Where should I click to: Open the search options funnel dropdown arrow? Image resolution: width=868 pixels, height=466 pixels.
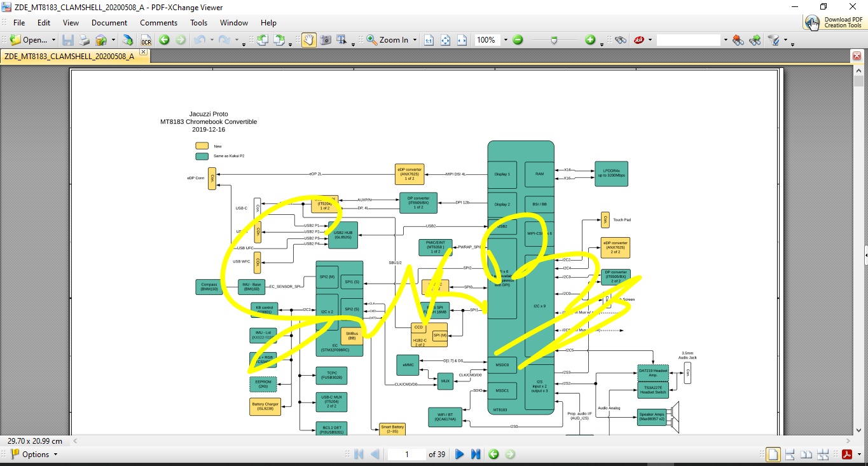[785, 40]
